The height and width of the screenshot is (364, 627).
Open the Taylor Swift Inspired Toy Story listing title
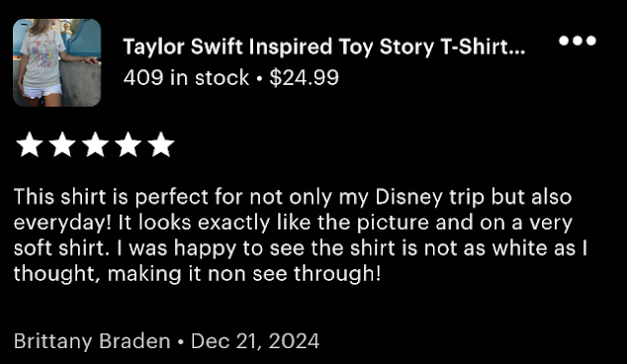[x=324, y=46]
